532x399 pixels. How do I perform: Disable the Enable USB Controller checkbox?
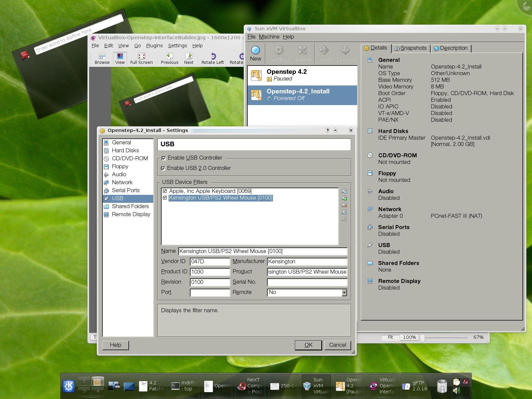coord(163,158)
